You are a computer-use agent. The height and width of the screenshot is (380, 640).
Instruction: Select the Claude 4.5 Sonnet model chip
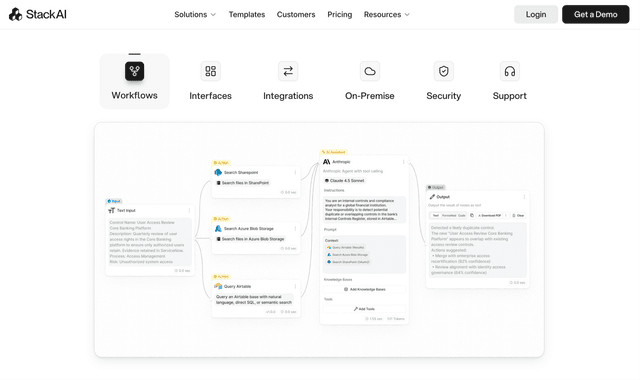tap(344, 180)
